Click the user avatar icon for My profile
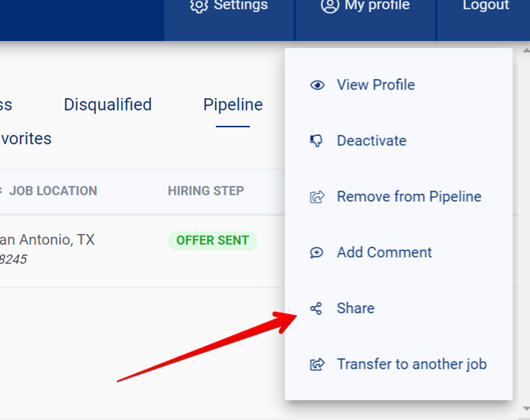This screenshot has width=530, height=420. click(x=330, y=6)
